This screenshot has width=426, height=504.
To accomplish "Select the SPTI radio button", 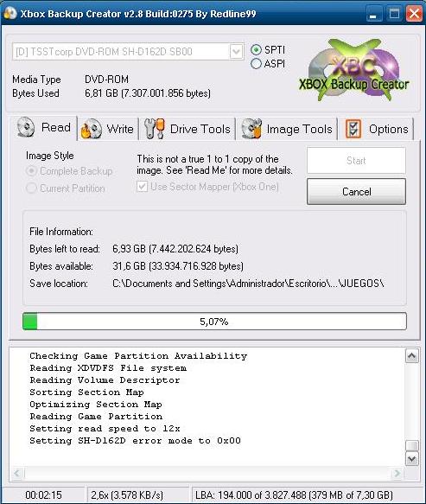I will coord(256,50).
